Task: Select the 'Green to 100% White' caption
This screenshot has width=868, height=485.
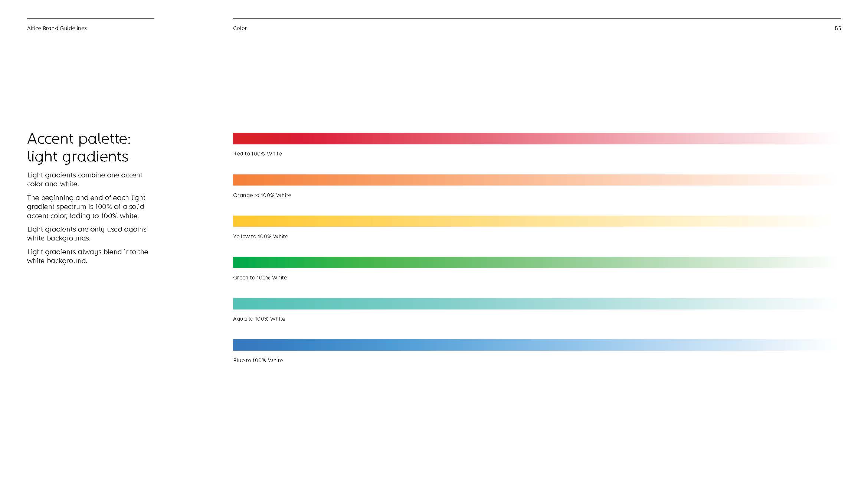Action: (260, 278)
